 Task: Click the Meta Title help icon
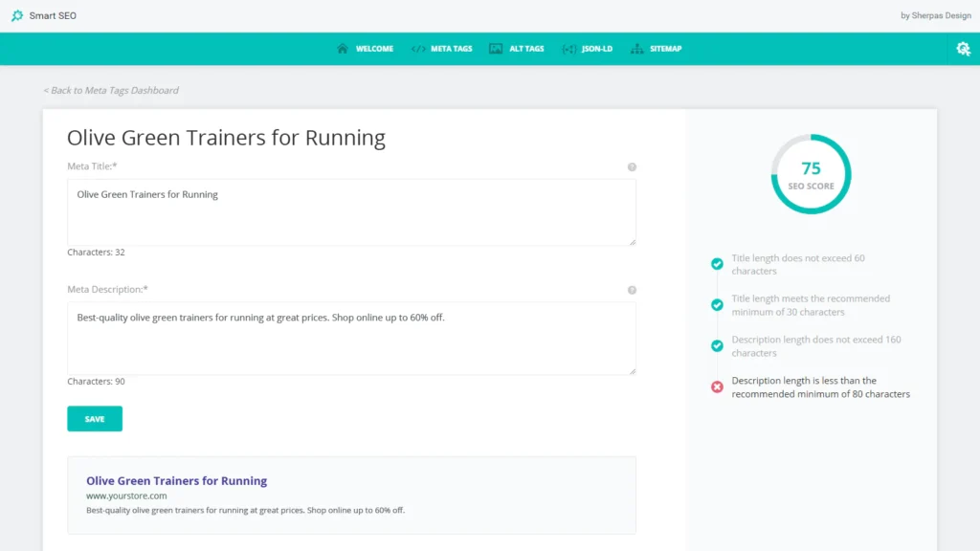tap(632, 166)
